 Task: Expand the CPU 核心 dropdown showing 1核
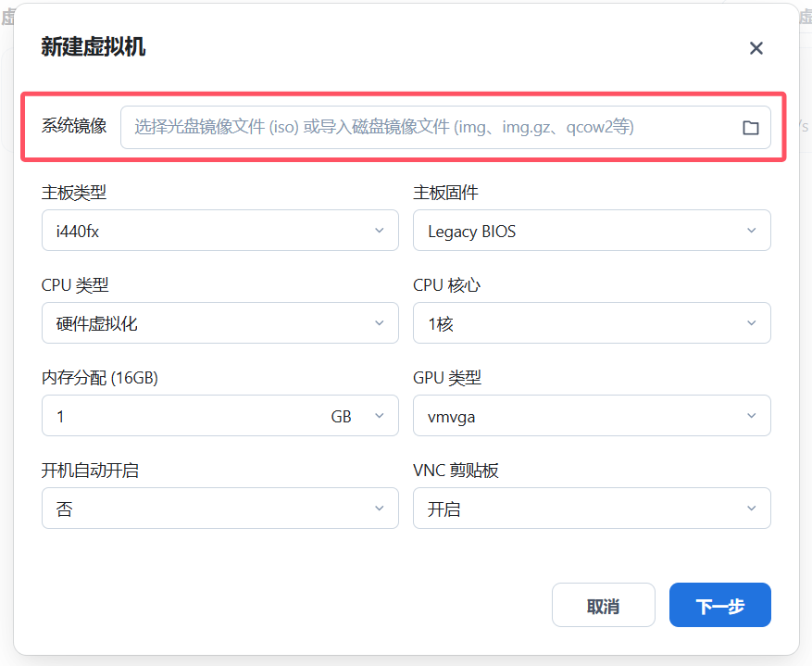[592, 322]
